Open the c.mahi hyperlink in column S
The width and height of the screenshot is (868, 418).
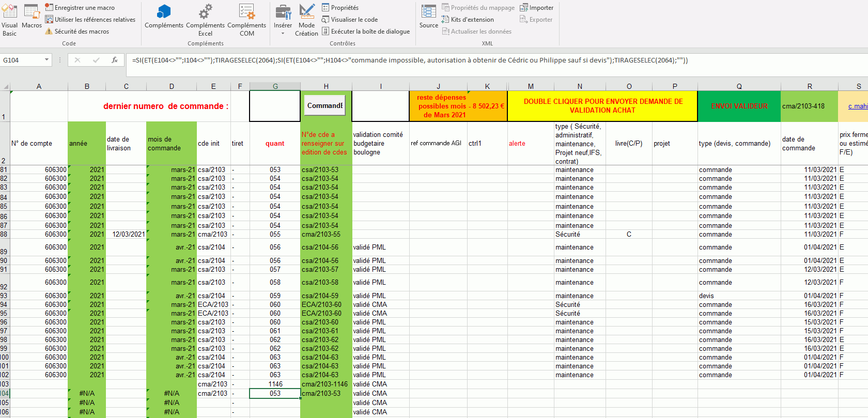pyautogui.click(x=857, y=106)
